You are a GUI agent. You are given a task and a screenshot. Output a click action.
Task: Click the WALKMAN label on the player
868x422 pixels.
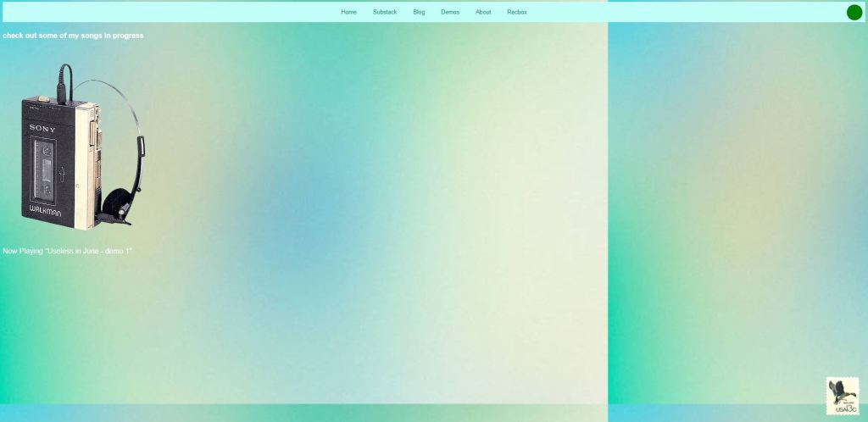tap(45, 210)
